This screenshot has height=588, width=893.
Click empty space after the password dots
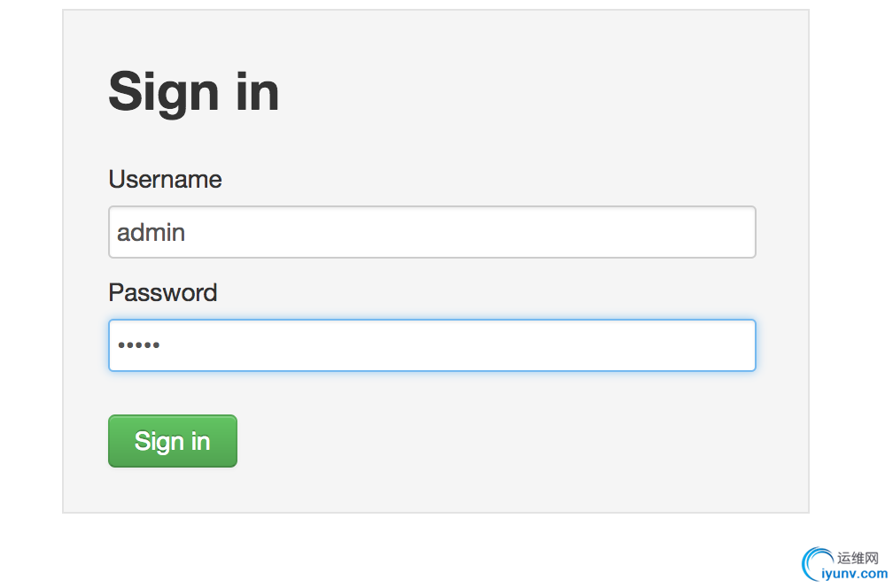click(x=455, y=345)
